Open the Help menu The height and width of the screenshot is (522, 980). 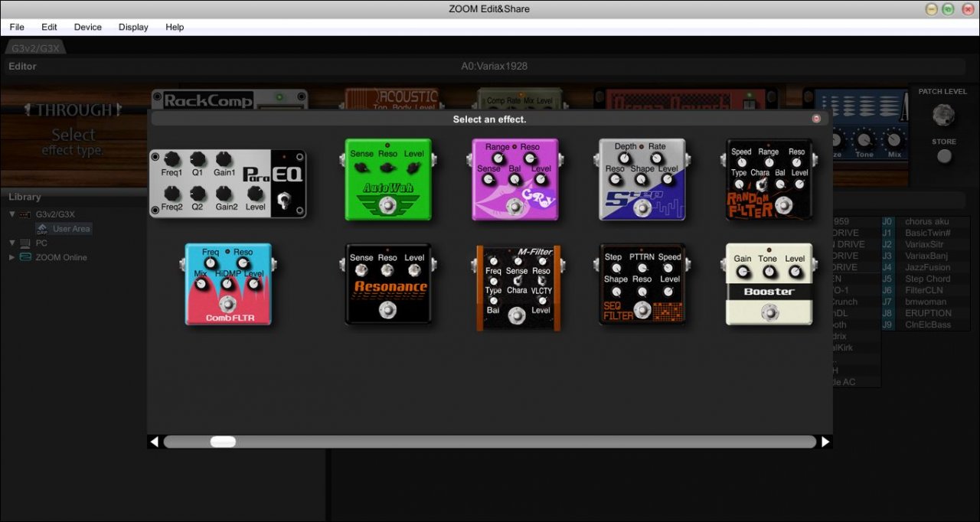pyautogui.click(x=175, y=27)
